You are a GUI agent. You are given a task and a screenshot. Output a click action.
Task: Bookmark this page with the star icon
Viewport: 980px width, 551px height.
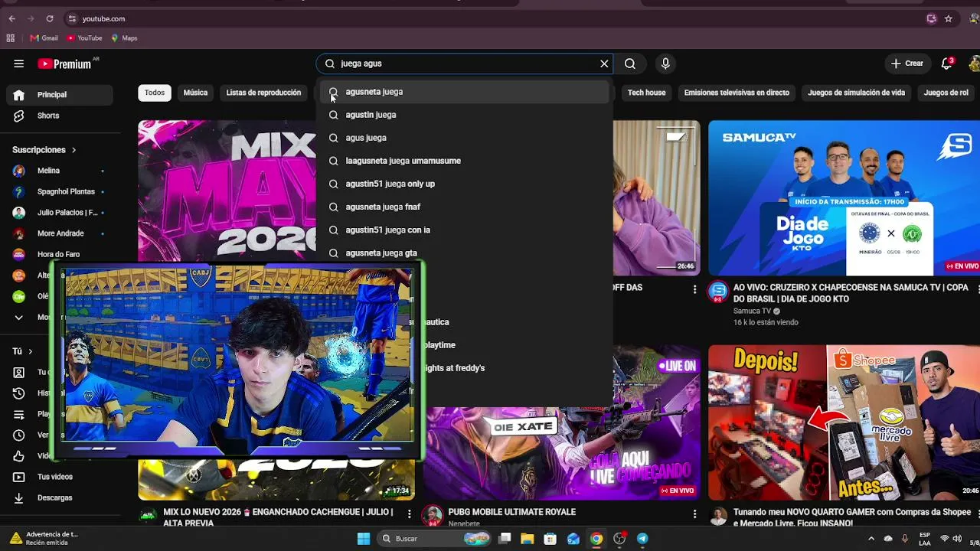coord(949,18)
